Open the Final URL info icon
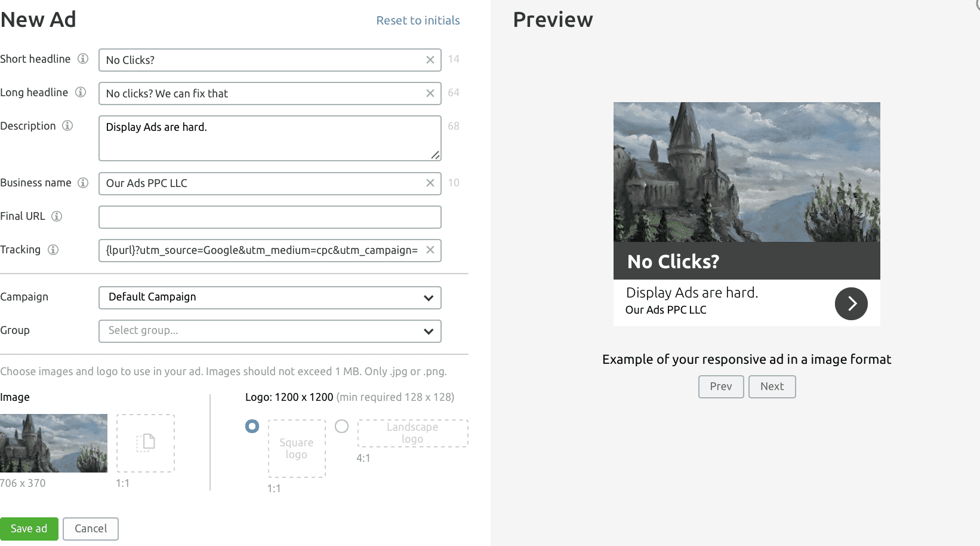 click(x=57, y=216)
